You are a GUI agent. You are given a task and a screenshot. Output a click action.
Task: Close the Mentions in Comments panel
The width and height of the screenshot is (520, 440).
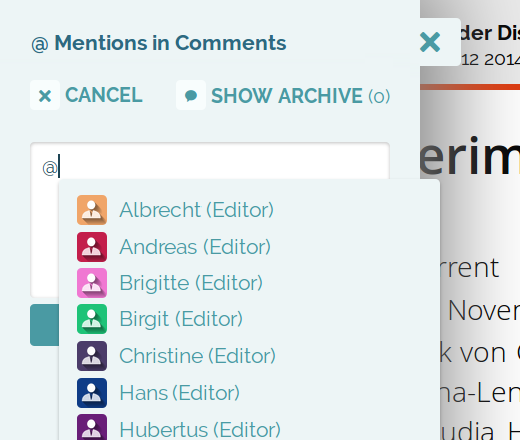(x=430, y=42)
